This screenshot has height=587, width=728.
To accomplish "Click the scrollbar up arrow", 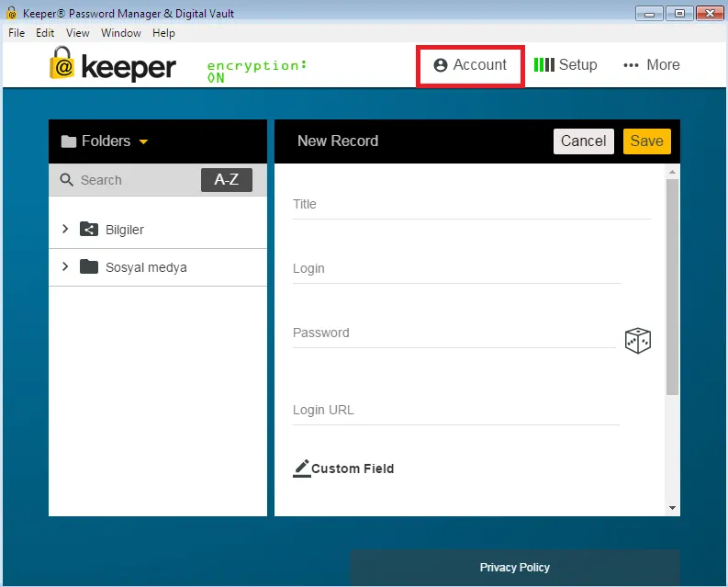I will (672, 172).
